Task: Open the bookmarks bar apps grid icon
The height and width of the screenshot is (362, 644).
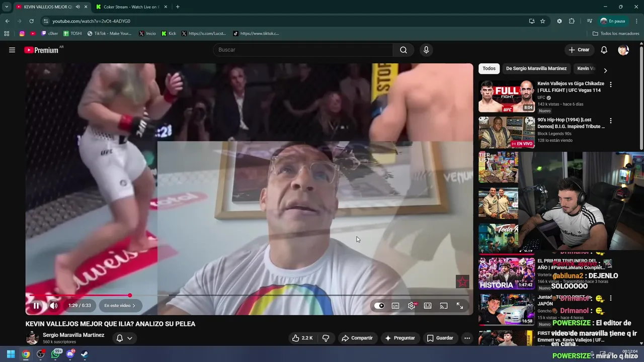Action: (x=7, y=34)
